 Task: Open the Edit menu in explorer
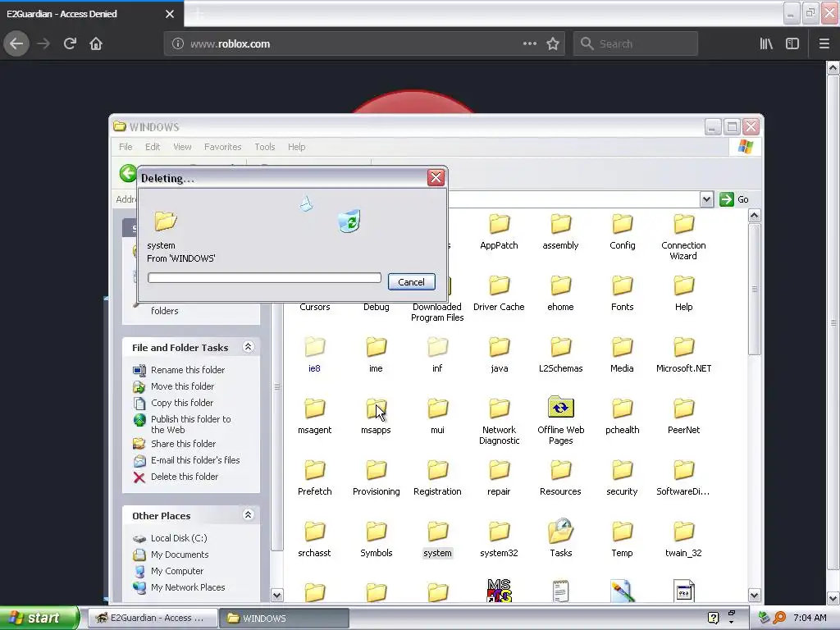pyautogui.click(x=153, y=147)
